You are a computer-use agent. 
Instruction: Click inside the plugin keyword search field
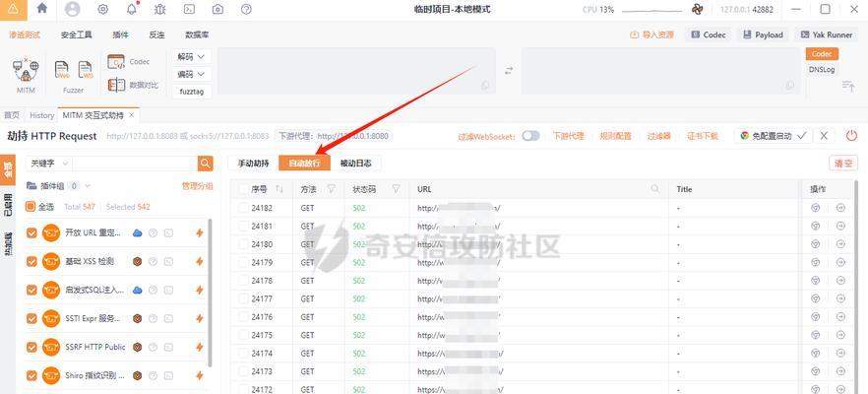[135, 164]
